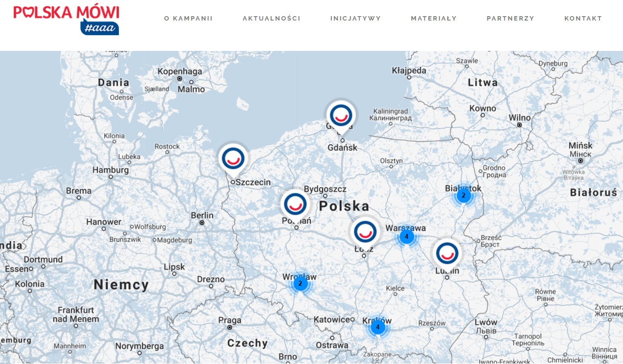Viewport: 623px width, 364px height.
Task: Click the Brno city label
Action: [288, 357]
